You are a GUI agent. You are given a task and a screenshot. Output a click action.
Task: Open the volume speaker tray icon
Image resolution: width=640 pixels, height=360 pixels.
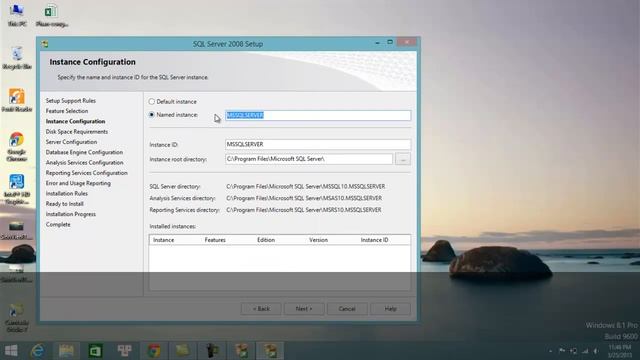[x=596, y=351]
